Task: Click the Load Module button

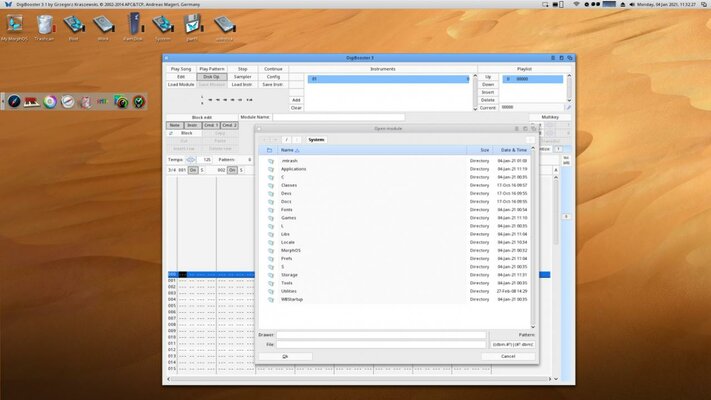Action: click(x=181, y=85)
